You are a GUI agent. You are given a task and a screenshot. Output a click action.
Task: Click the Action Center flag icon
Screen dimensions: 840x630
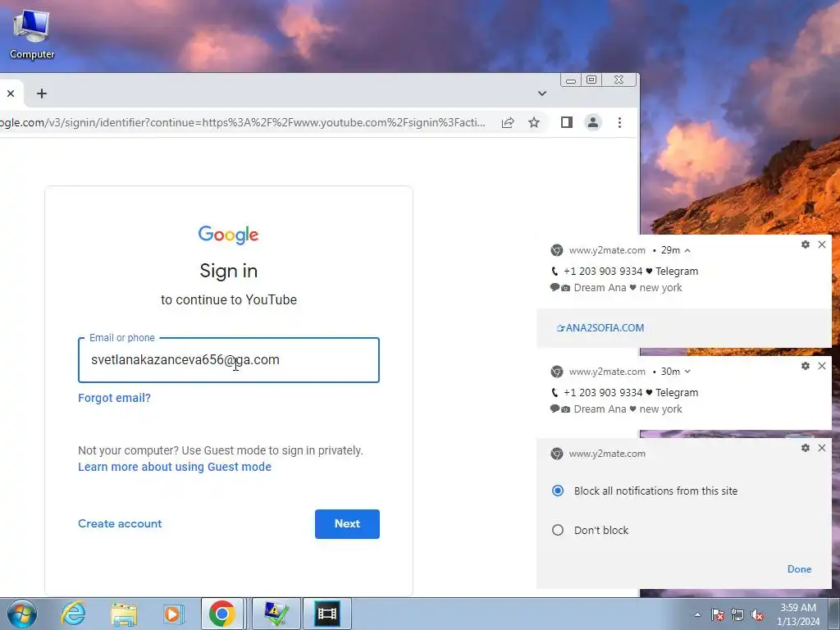point(718,614)
